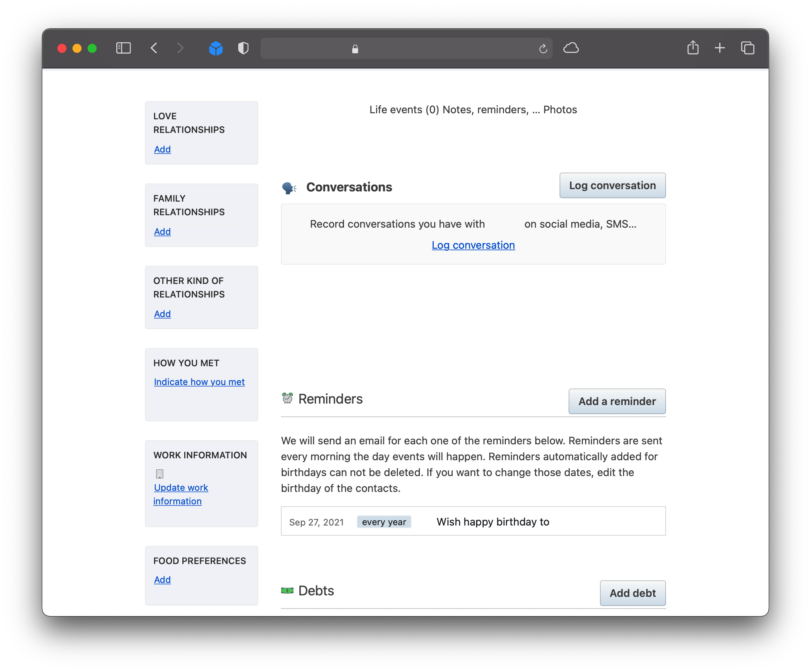This screenshot has width=811, height=672.
Task: Click the Share icon in Safari toolbar
Action: point(693,48)
